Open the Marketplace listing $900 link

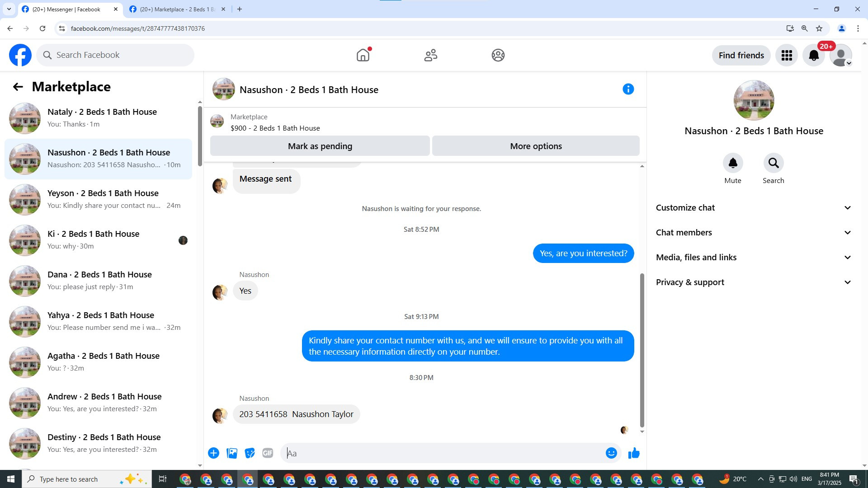(275, 128)
